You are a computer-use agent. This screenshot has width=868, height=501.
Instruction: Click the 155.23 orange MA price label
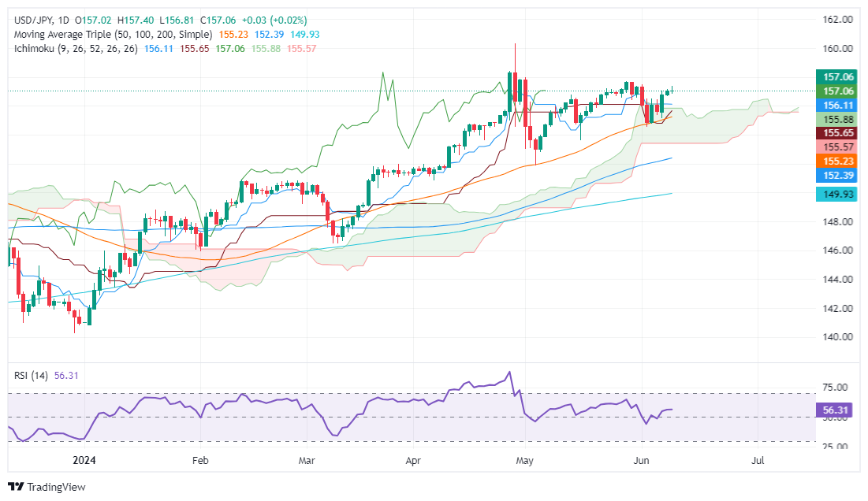pos(836,161)
